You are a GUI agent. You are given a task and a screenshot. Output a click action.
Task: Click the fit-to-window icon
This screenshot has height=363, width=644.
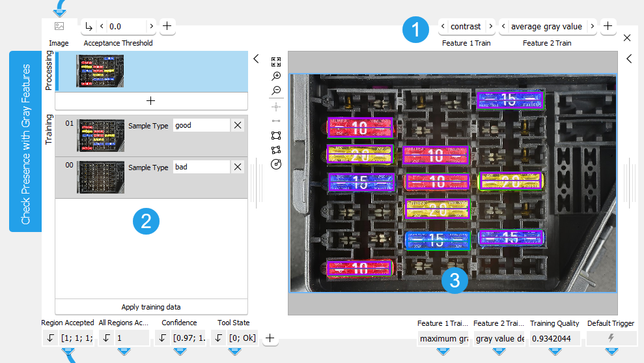(x=276, y=62)
